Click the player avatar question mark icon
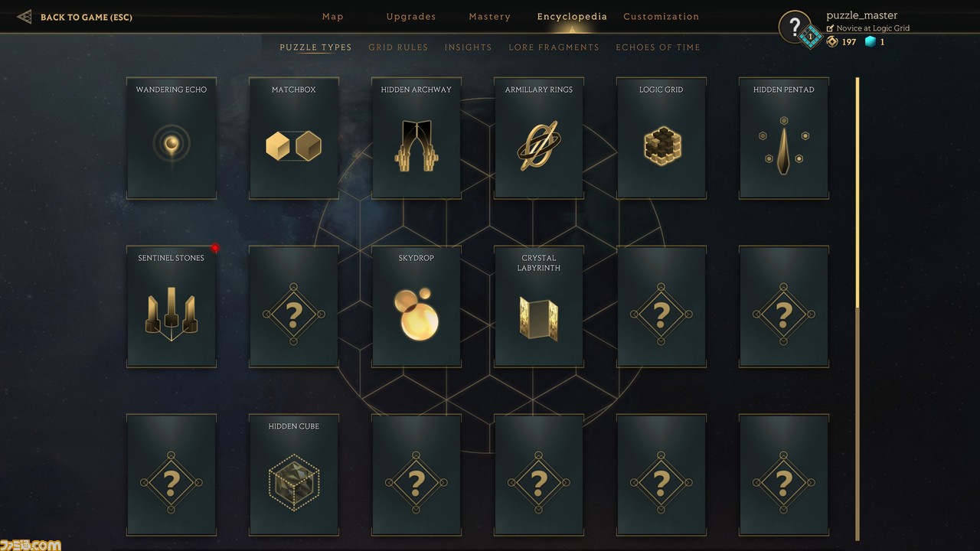This screenshot has height=551, width=980. click(x=795, y=27)
